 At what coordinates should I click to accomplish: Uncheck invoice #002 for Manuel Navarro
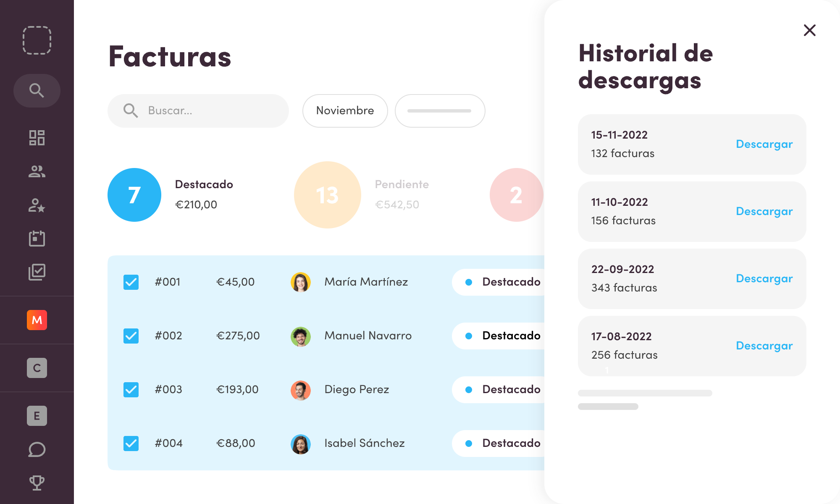tap(131, 336)
